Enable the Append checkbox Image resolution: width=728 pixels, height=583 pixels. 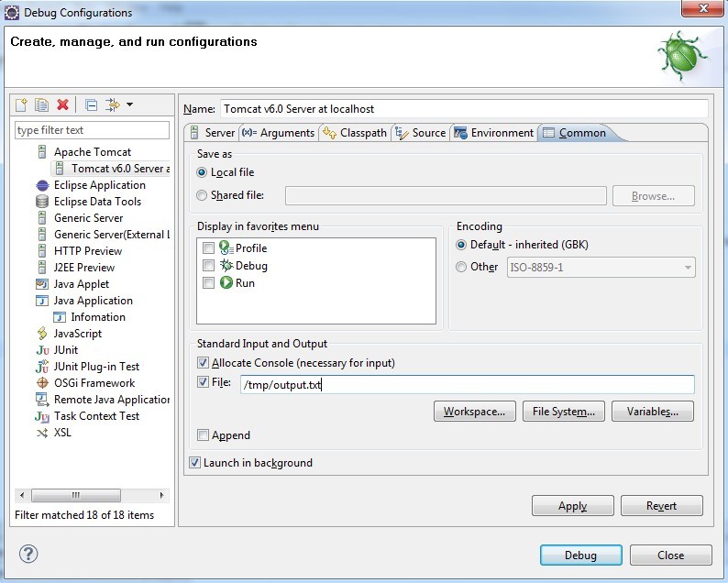coord(203,434)
